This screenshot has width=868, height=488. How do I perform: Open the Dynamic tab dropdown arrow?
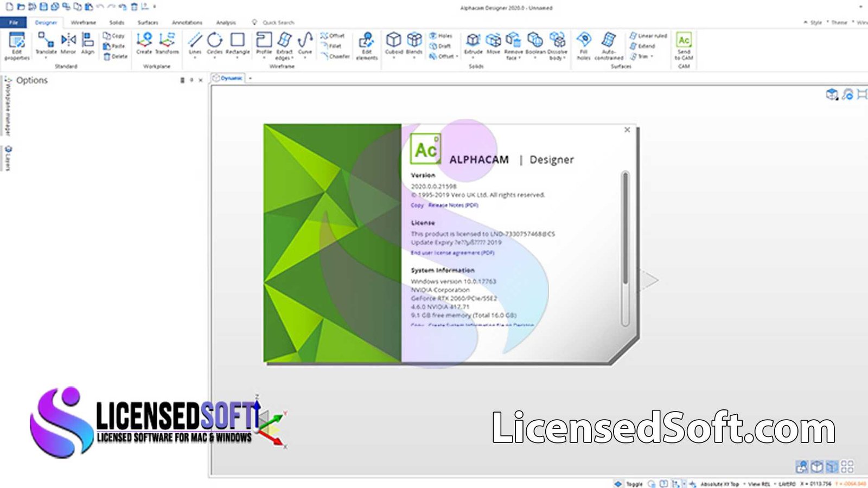250,78
